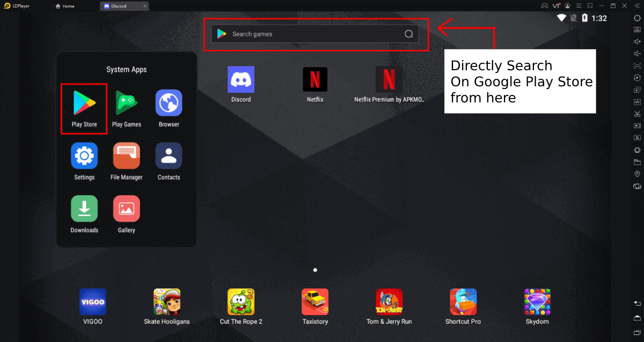The width and height of the screenshot is (644, 342).
Task: Open video recorder in sidebar
Action: tap(637, 126)
